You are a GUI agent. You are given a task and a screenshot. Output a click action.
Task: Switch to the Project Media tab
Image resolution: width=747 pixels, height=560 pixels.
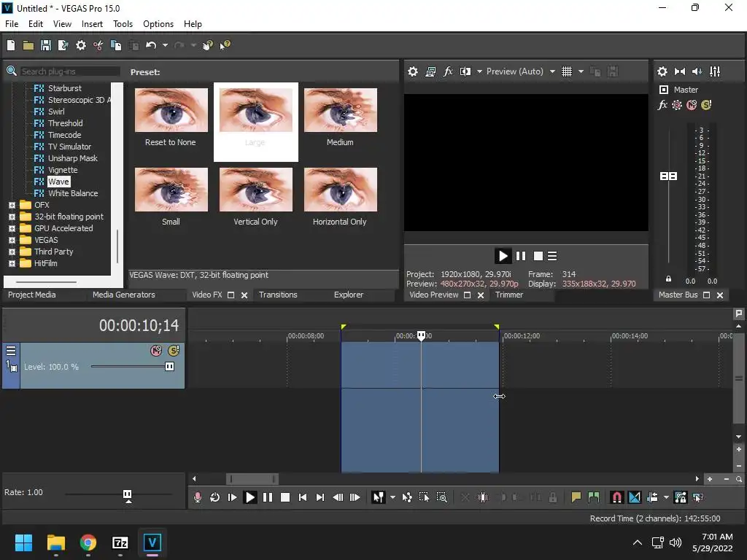tap(32, 295)
